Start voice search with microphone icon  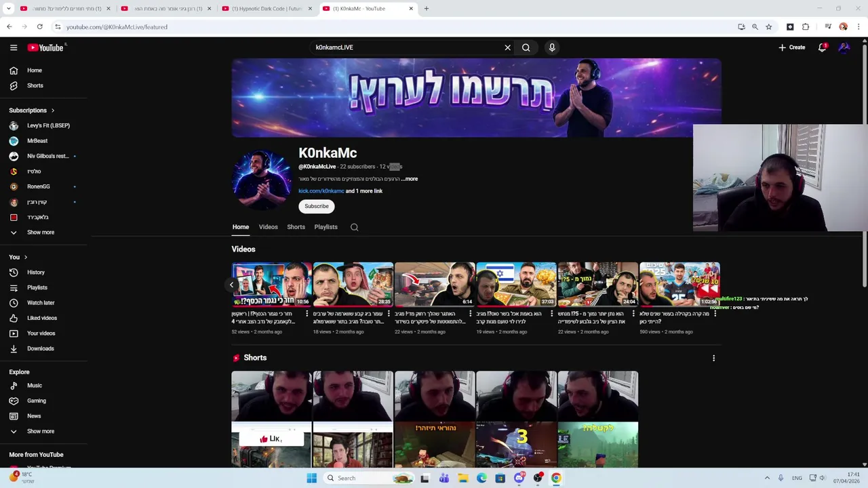click(x=552, y=47)
